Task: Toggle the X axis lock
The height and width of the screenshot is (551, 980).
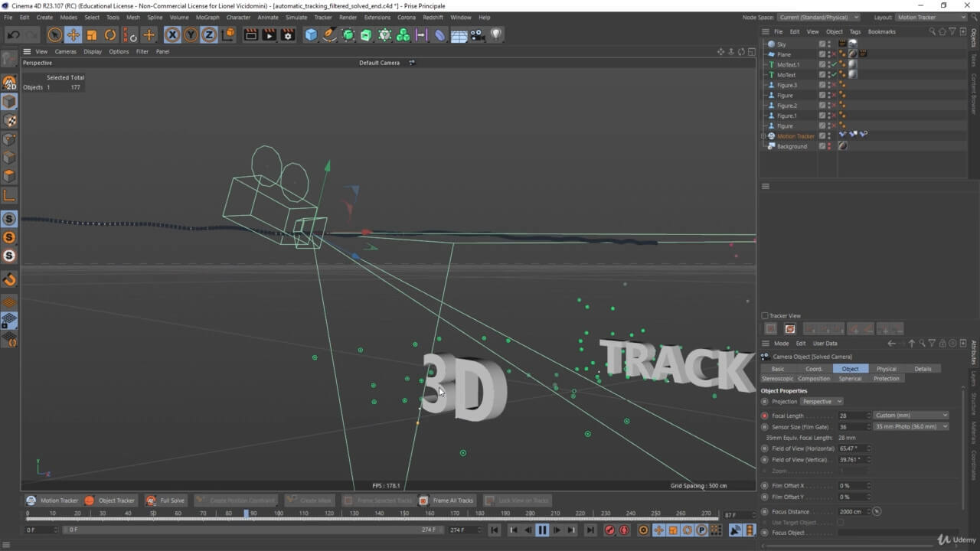Action: (x=172, y=34)
